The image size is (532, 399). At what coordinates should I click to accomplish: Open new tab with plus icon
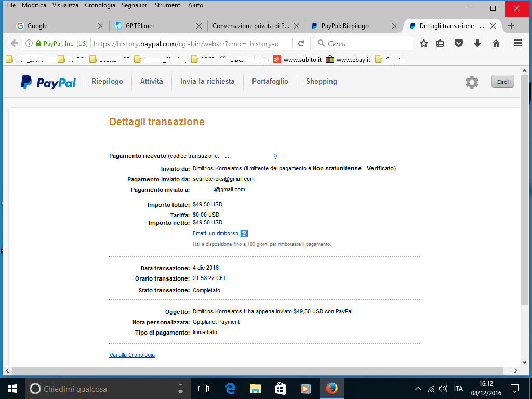pos(511,26)
